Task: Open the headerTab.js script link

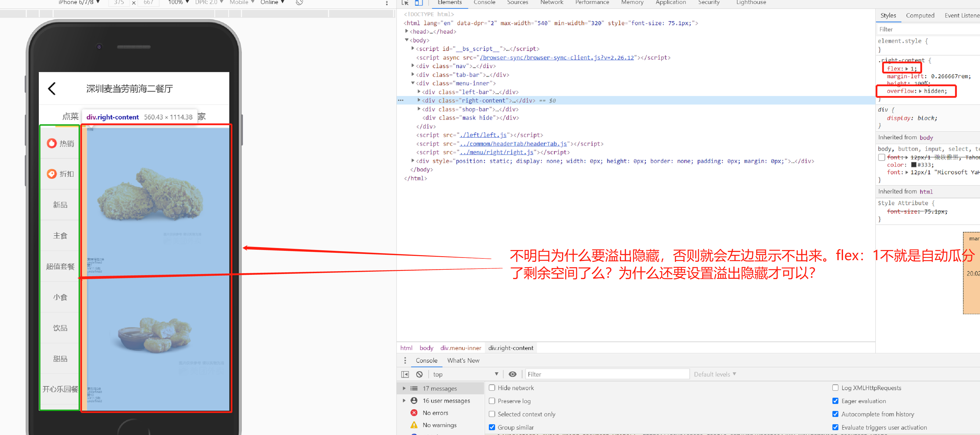Action: click(513, 143)
